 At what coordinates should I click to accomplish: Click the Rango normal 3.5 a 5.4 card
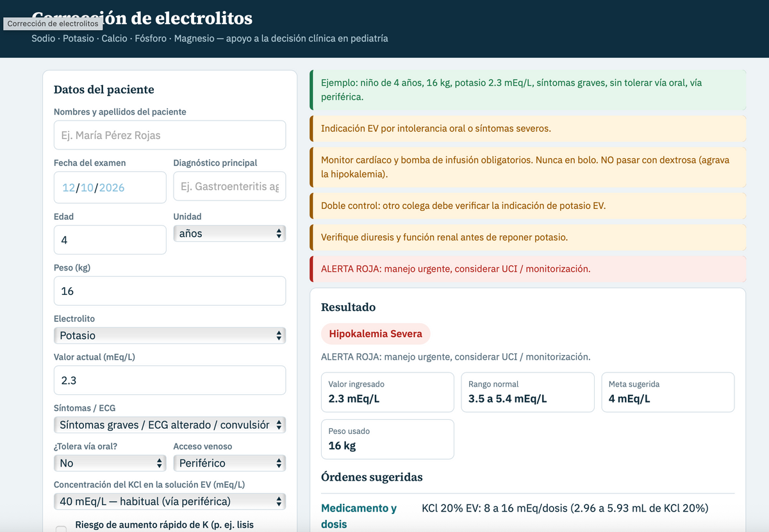tap(527, 392)
